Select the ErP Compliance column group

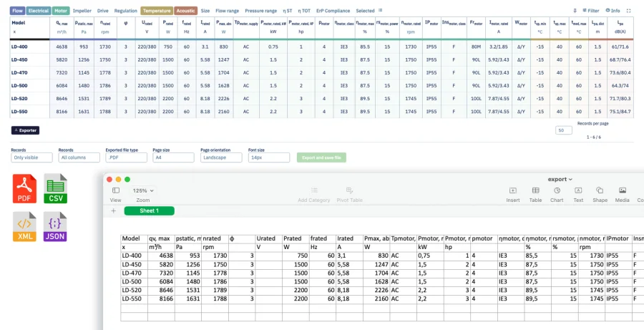[333, 11]
